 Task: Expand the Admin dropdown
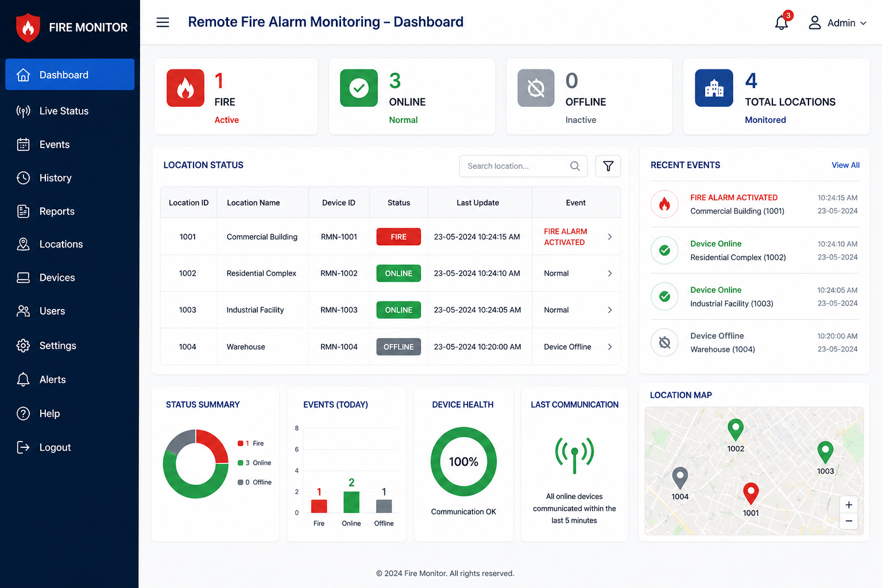click(x=863, y=23)
